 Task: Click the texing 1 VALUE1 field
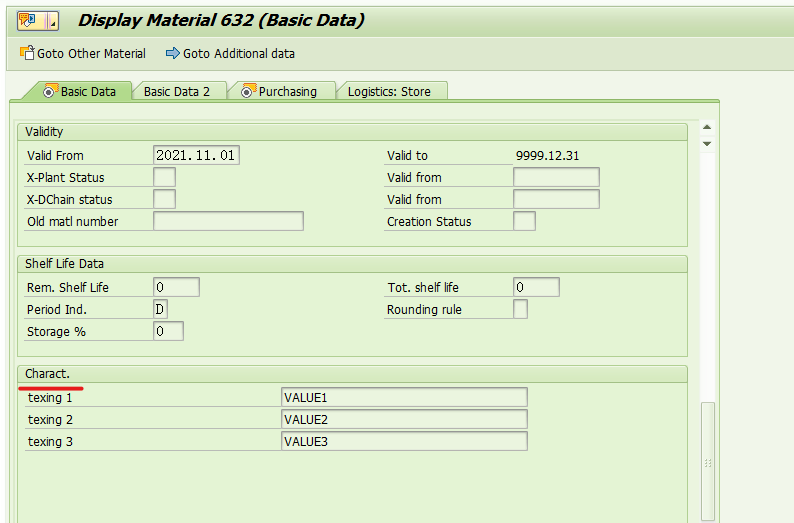(x=404, y=397)
